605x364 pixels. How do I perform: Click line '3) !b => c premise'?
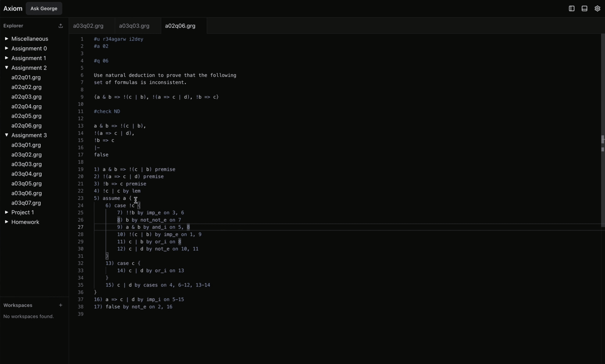click(120, 184)
